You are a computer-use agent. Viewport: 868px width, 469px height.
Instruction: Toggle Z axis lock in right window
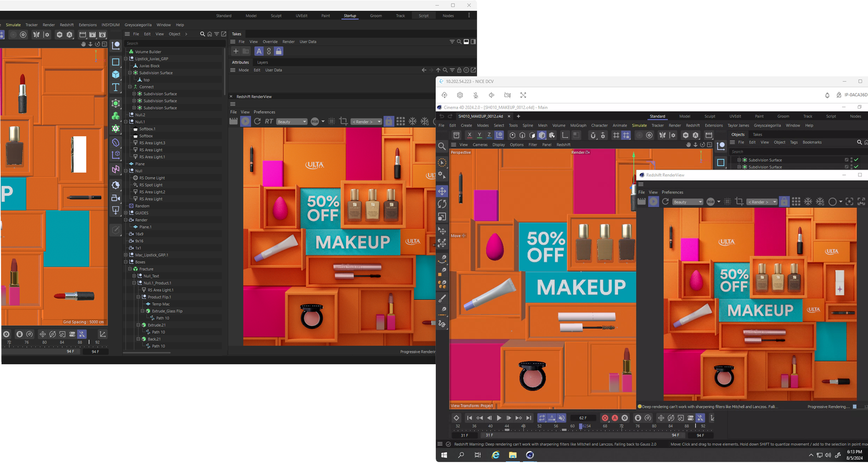489,135
